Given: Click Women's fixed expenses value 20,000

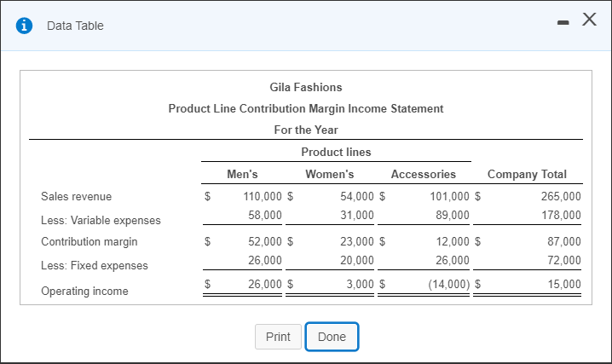Looking at the screenshot, I should coord(357,260).
